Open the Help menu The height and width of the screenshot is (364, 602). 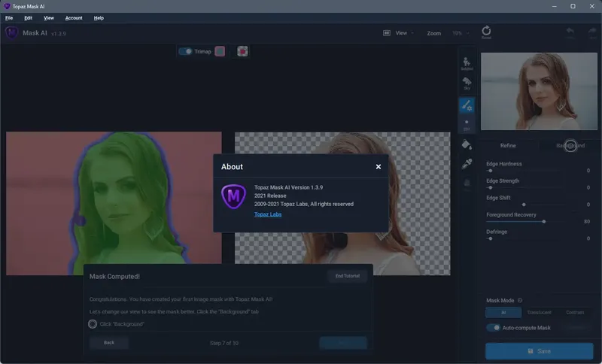click(x=99, y=18)
